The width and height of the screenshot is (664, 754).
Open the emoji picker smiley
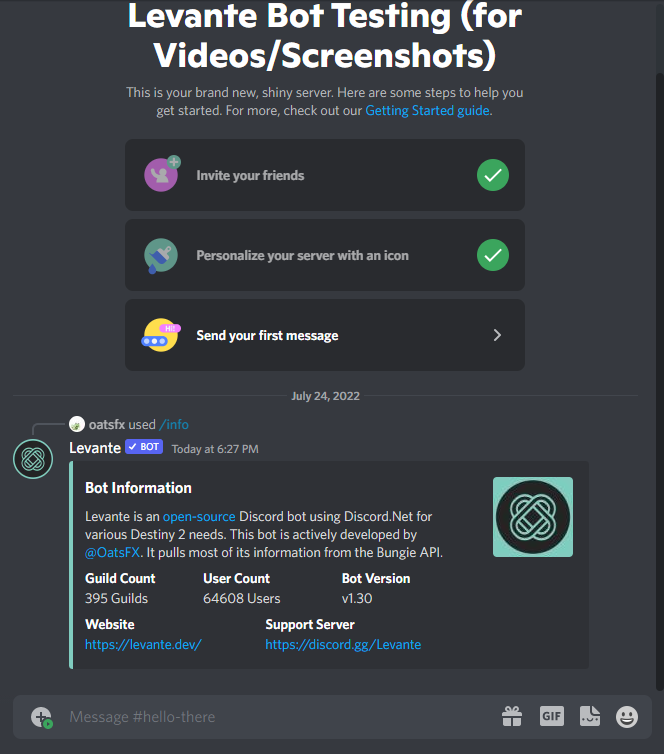[627, 717]
